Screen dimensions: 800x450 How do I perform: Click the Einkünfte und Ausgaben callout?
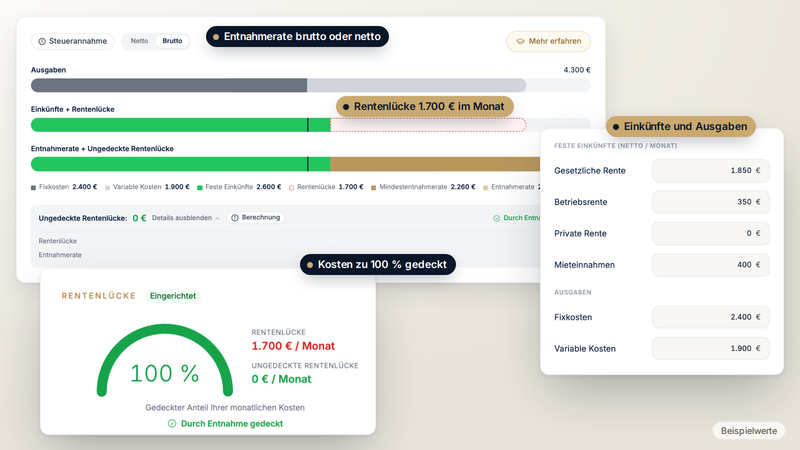click(x=681, y=127)
